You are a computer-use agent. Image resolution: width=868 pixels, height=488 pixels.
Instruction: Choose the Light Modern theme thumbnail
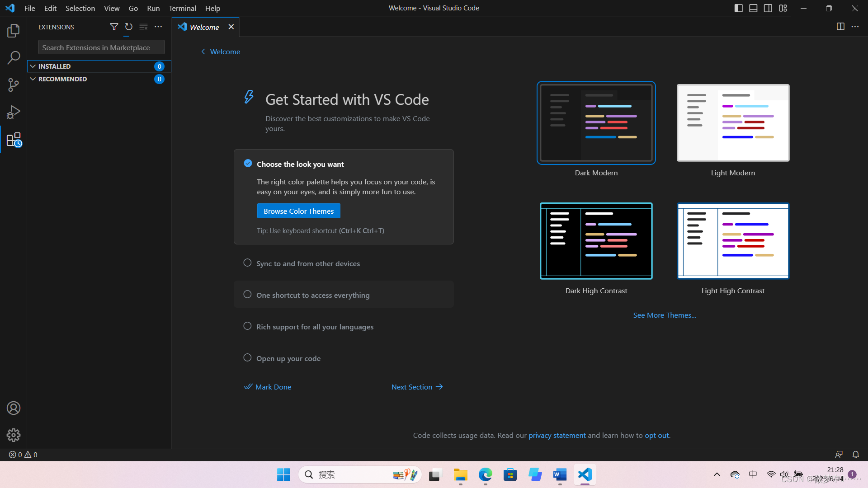733,123
